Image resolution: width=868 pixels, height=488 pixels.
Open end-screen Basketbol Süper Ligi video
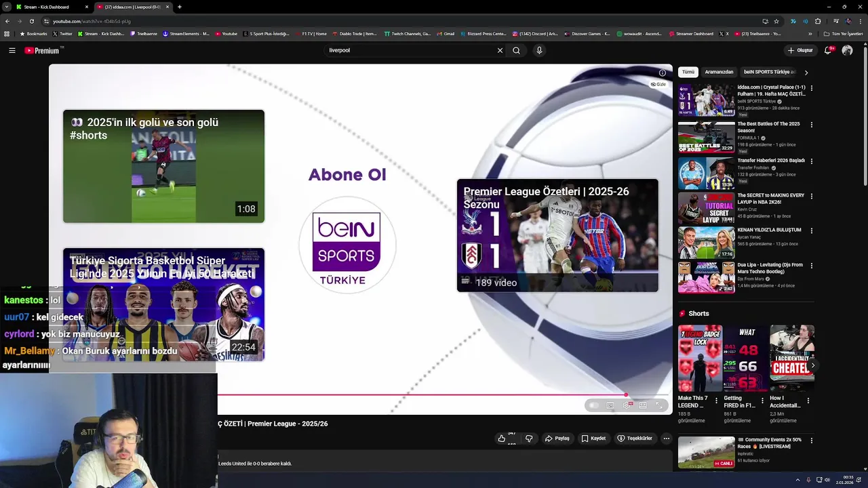pos(163,304)
